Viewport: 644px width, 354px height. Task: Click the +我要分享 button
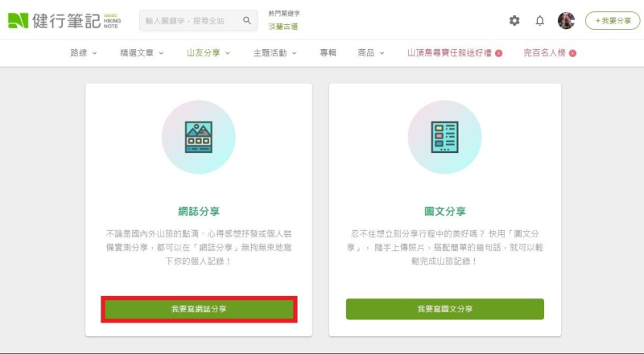[613, 21]
